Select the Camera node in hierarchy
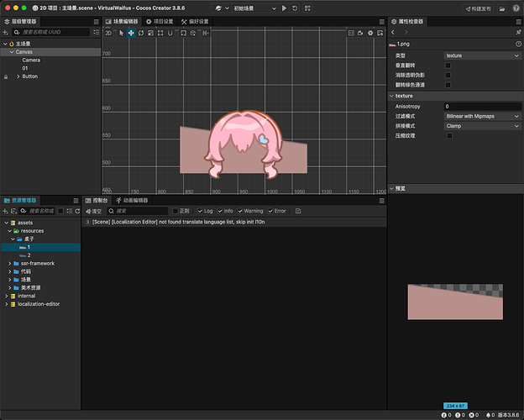Image resolution: width=524 pixels, height=420 pixels. coord(31,60)
